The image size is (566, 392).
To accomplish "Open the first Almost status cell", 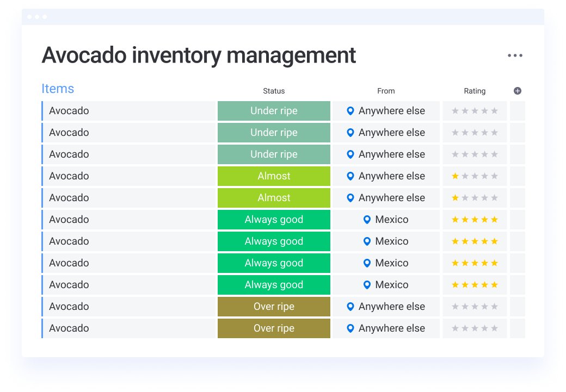I will (274, 176).
